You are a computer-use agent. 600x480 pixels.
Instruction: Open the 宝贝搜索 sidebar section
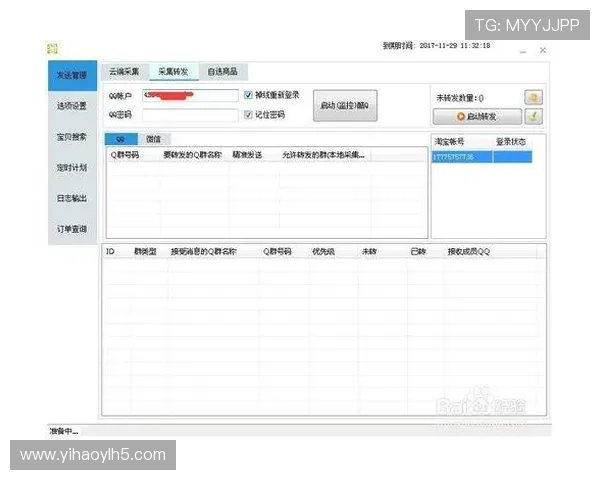[72, 137]
